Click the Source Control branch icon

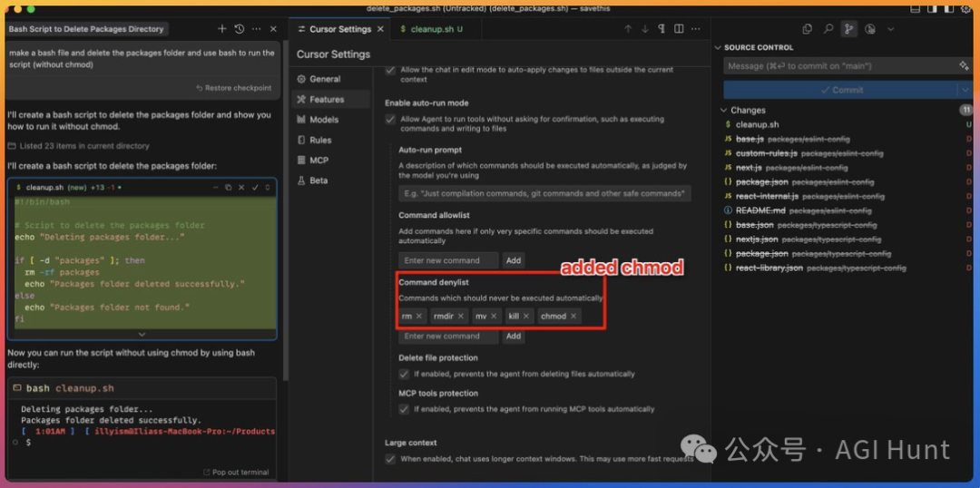[849, 29]
